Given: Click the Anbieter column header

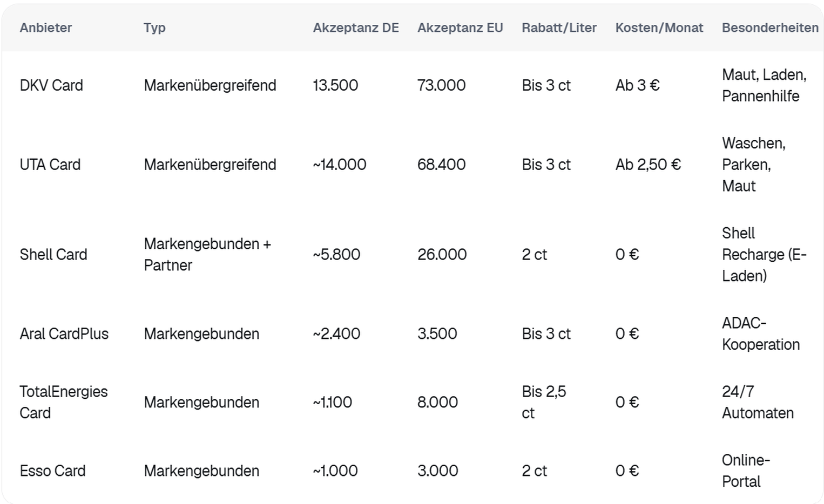Looking at the screenshot, I should [46, 28].
